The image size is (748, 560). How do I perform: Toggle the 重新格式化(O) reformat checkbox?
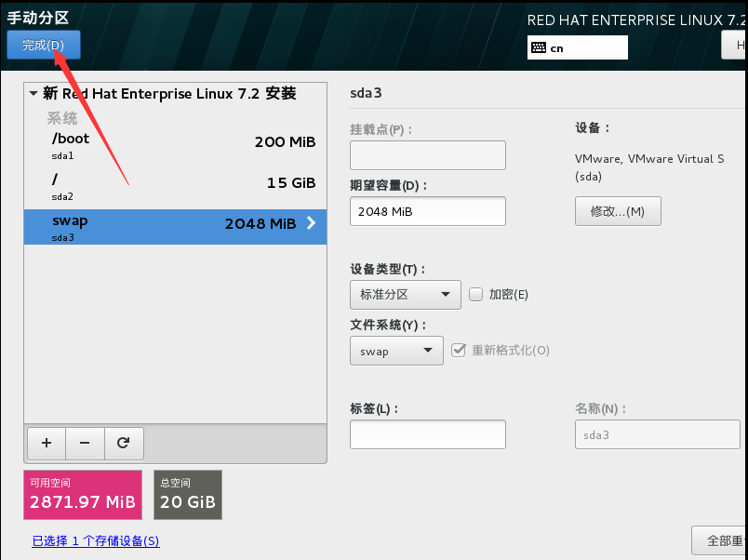[459, 350]
